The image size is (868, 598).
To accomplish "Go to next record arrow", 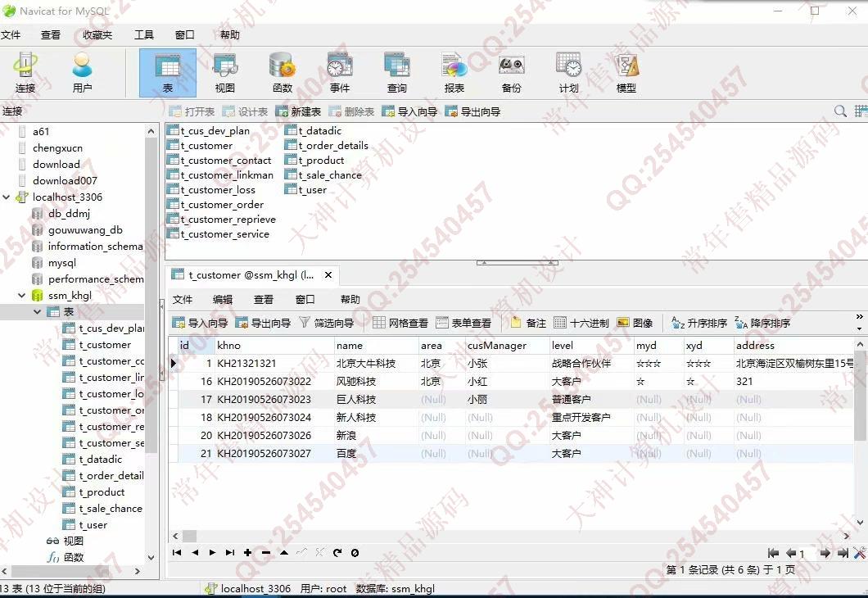I will pos(213,552).
